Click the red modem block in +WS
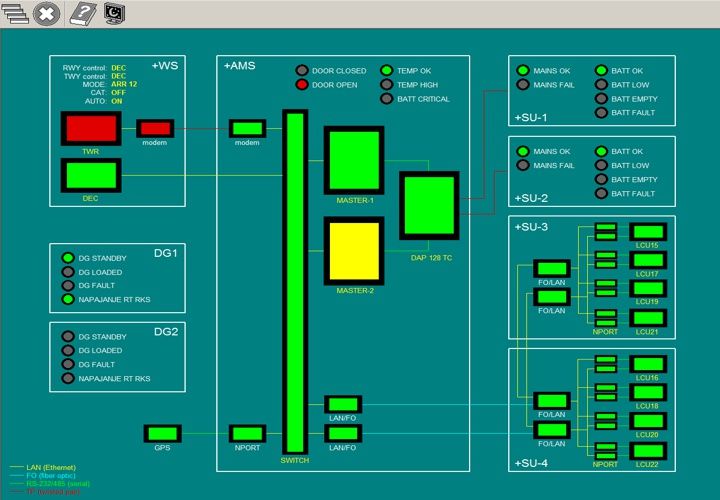This screenshot has width=720, height=500. (x=155, y=128)
